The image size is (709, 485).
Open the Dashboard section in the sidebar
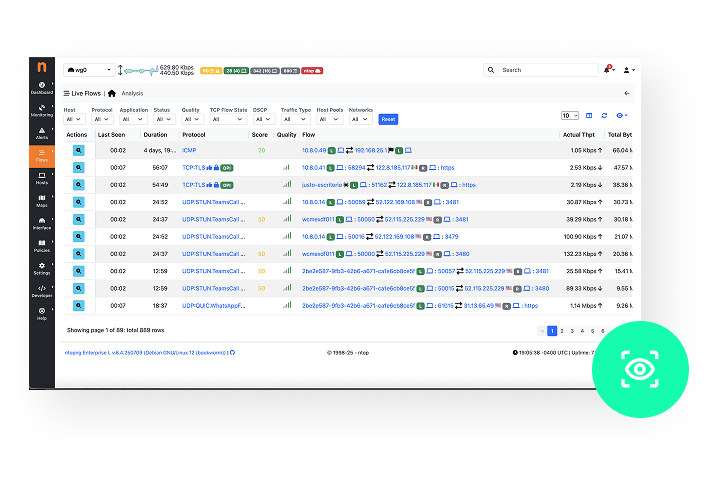[x=42, y=87]
